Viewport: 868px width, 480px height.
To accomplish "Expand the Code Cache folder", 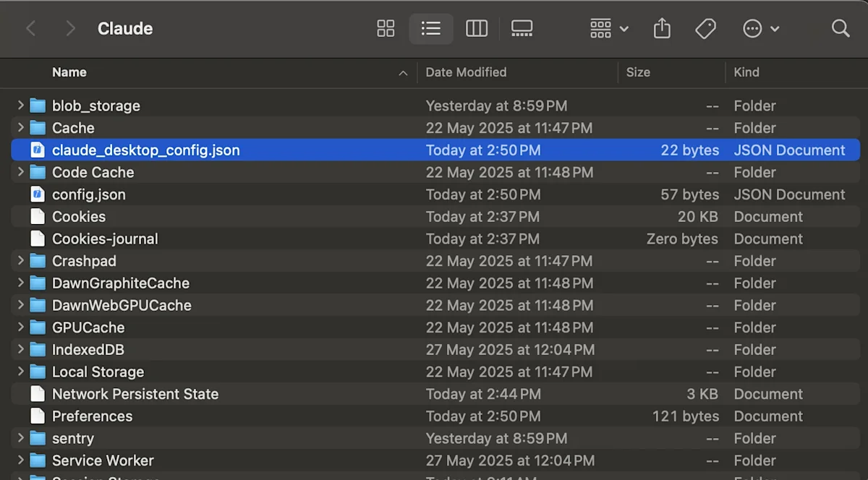I will pyautogui.click(x=20, y=172).
